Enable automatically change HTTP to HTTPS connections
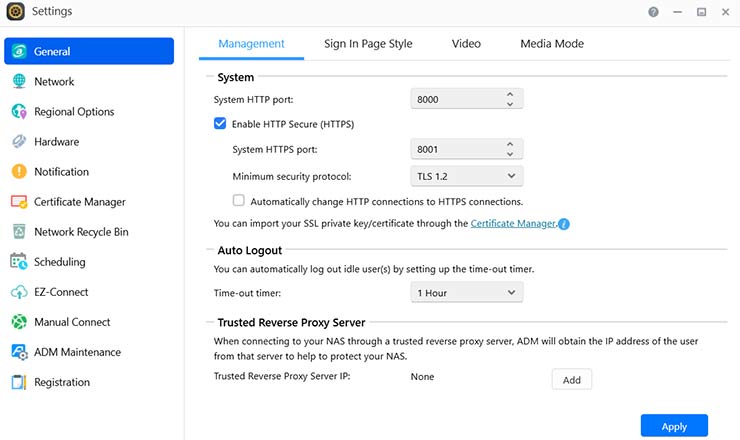The width and height of the screenshot is (740, 440). pos(238,201)
